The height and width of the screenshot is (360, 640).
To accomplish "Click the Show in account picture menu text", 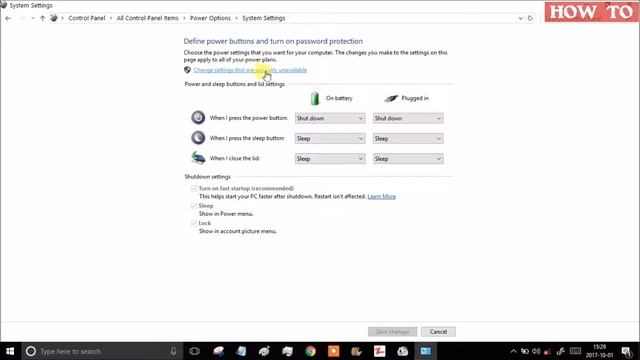I will click(x=238, y=231).
